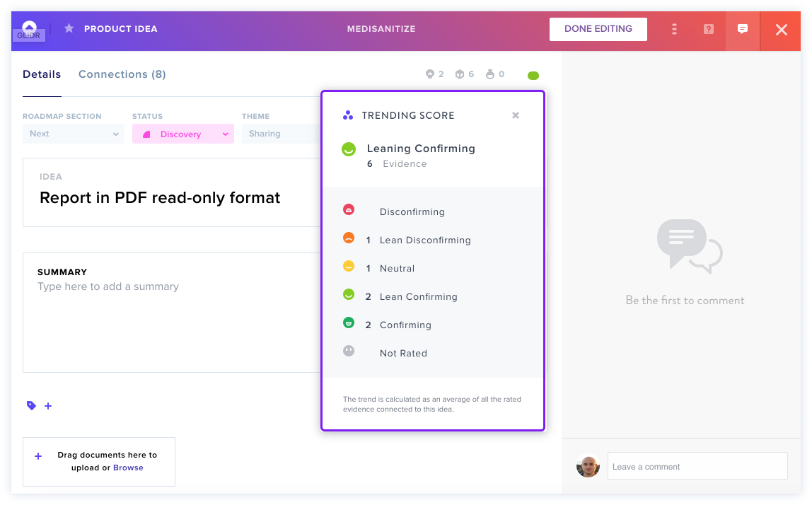Toggle the comments panel icon
812x505 pixels.
[x=742, y=29]
